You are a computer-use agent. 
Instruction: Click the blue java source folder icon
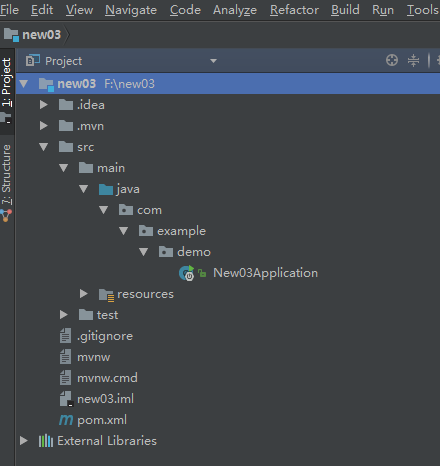(x=106, y=189)
